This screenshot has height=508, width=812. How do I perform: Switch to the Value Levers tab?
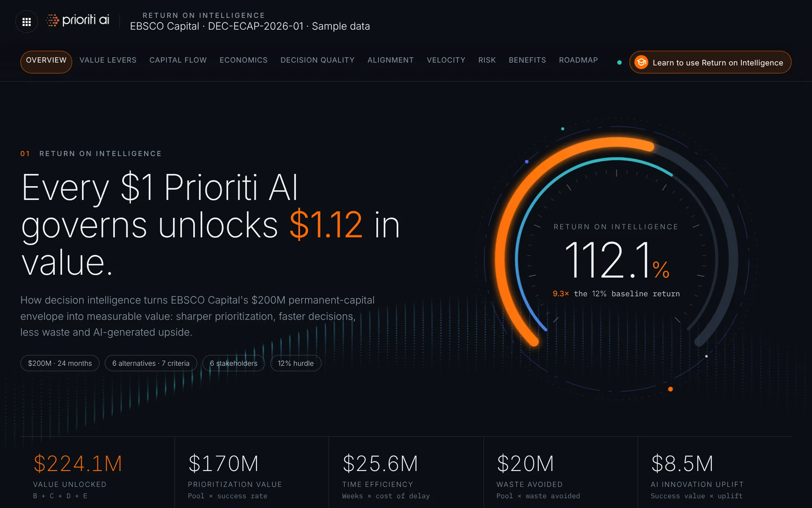point(108,60)
